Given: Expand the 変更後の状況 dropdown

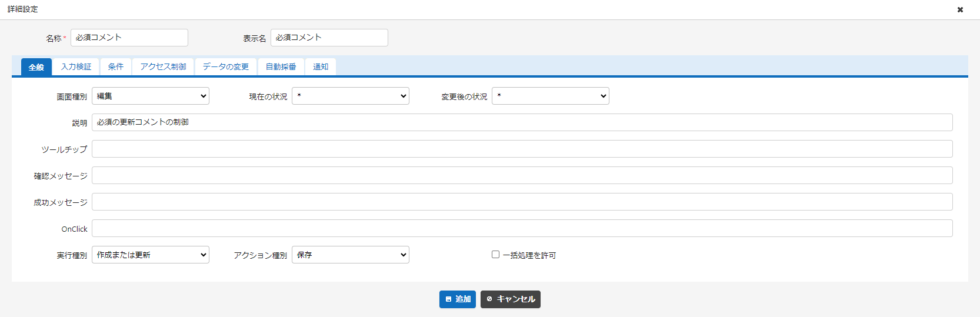Looking at the screenshot, I should [551, 96].
